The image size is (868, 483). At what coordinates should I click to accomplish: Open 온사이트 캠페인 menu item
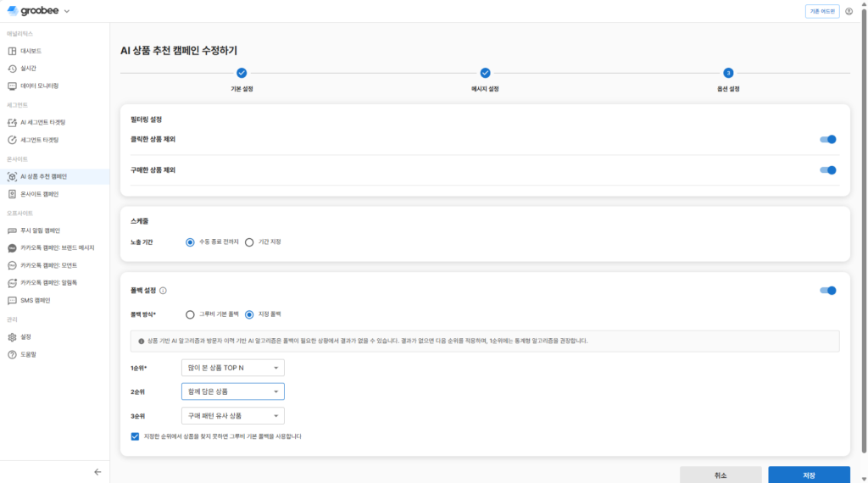55,194
